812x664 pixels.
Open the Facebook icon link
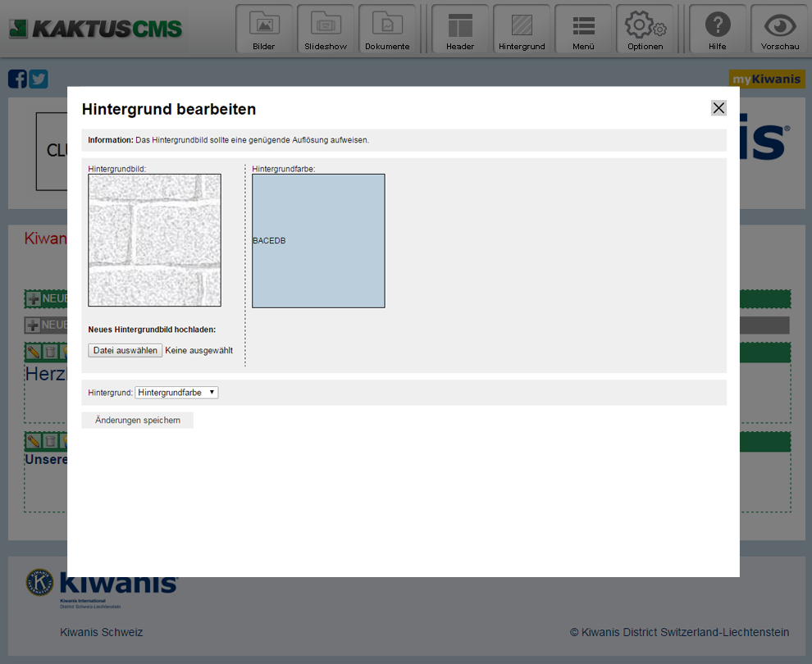tap(17, 79)
